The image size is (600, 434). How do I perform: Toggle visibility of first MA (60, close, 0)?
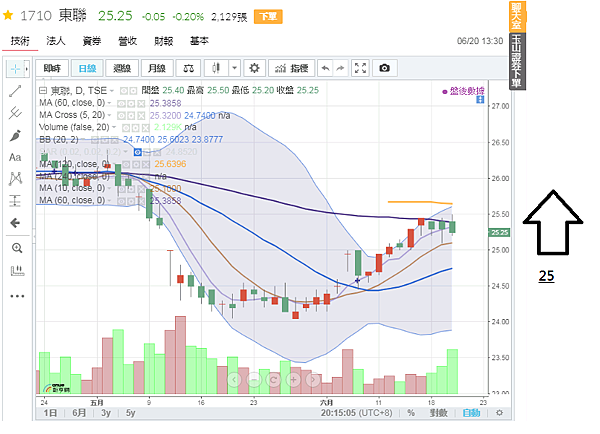pos(121,103)
